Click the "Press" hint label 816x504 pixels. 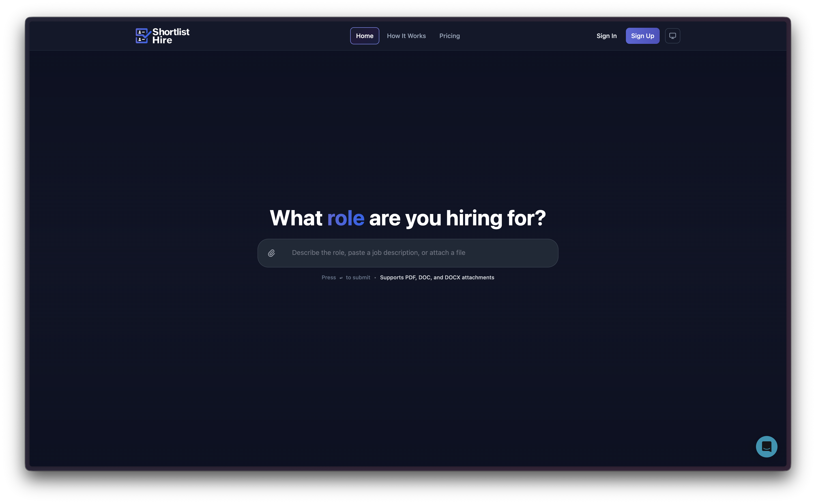pyautogui.click(x=329, y=277)
